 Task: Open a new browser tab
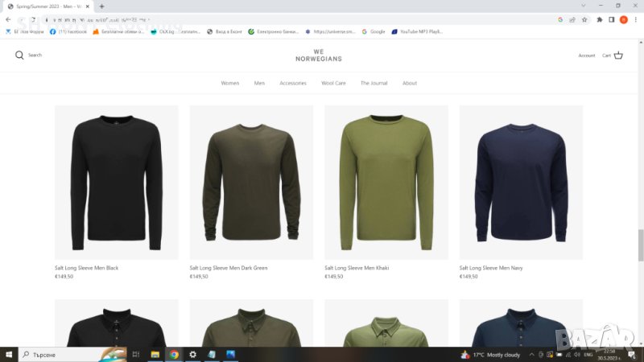point(101,6)
